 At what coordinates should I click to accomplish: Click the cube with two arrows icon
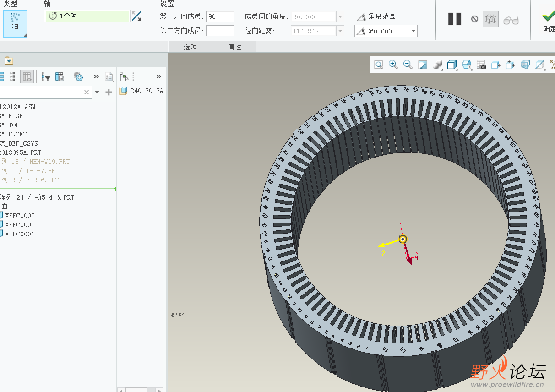pos(510,65)
